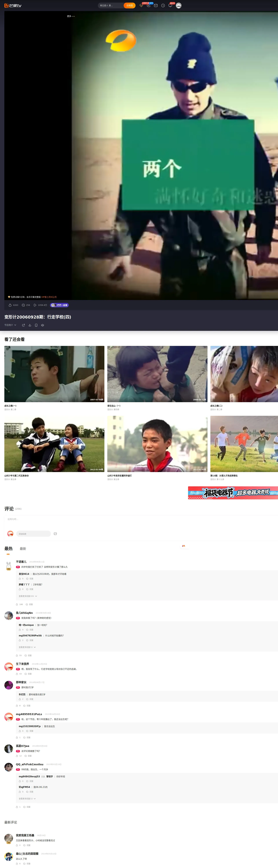
Task: Like the comment by 生下来我养
Action: [x=17, y=674]
